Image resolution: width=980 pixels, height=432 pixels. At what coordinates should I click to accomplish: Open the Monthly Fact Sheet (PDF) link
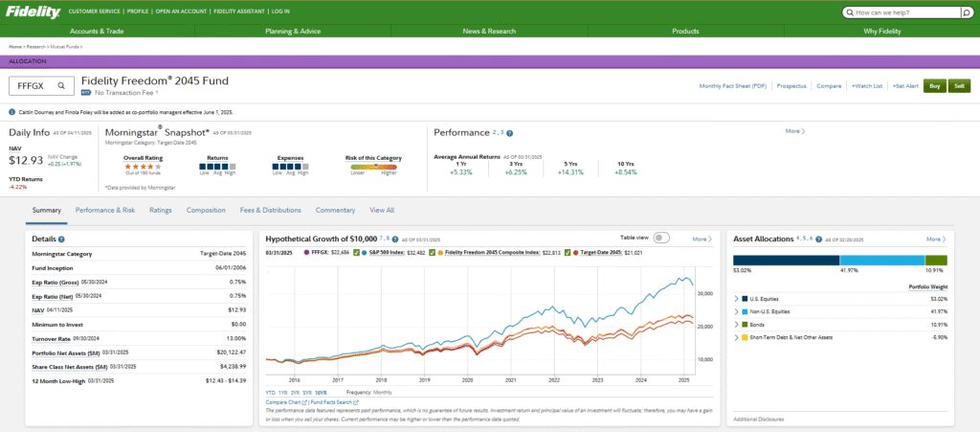(732, 86)
